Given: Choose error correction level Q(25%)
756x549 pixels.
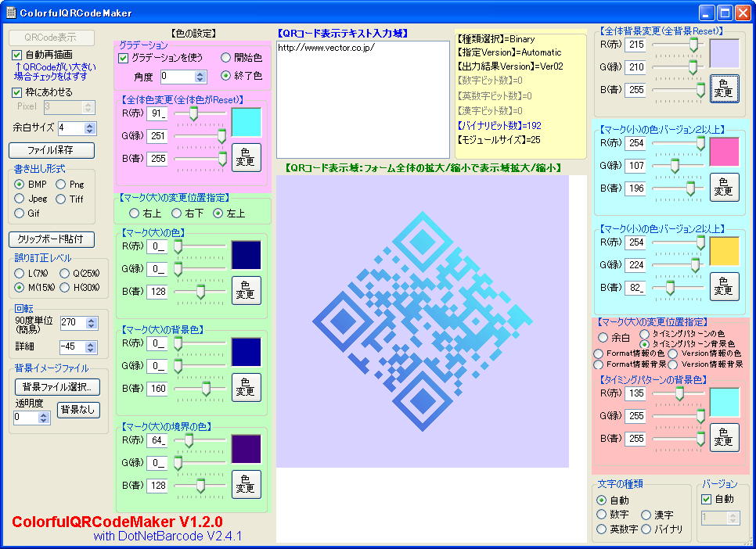Looking at the screenshot, I should tap(65, 273).
